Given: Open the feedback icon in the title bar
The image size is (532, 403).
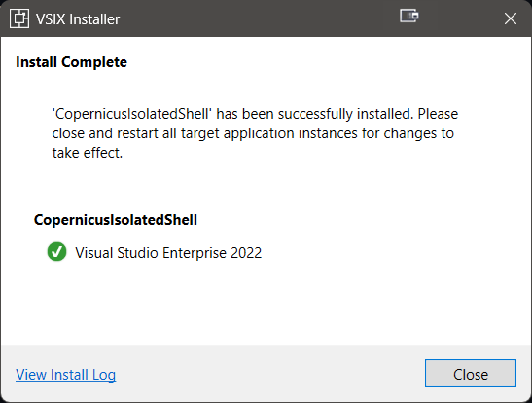Looking at the screenshot, I should (x=408, y=16).
